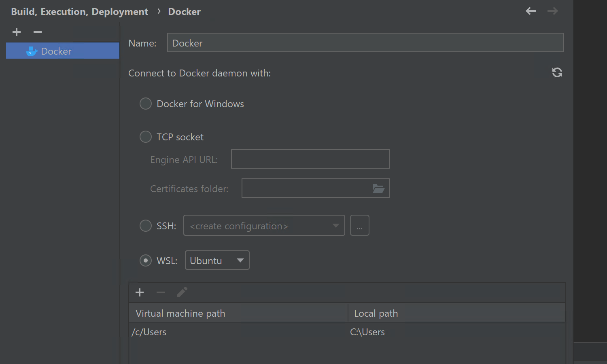Remove the selected Docker configuration with minus icon

coord(38,32)
